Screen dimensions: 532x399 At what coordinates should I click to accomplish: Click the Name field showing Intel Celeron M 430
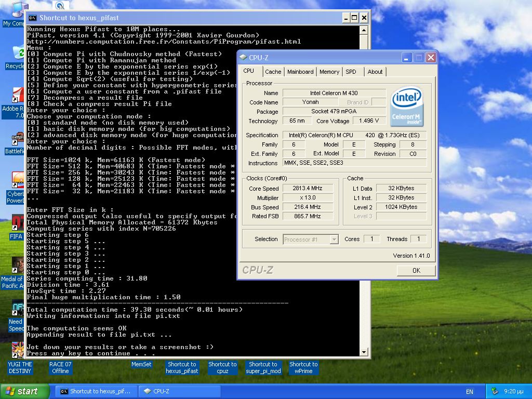334,92
